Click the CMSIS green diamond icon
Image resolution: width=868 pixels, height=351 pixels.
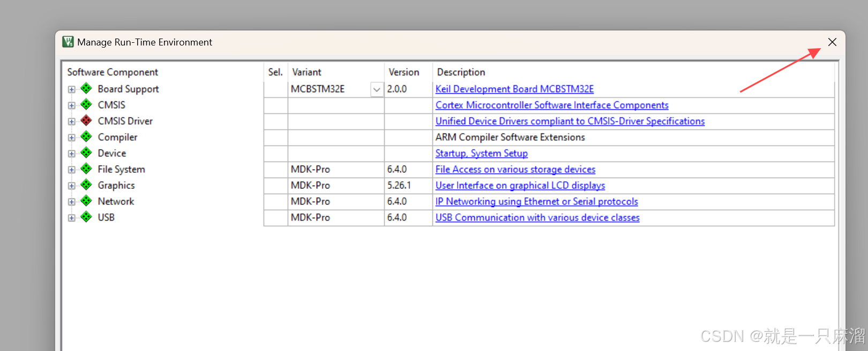pos(86,104)
